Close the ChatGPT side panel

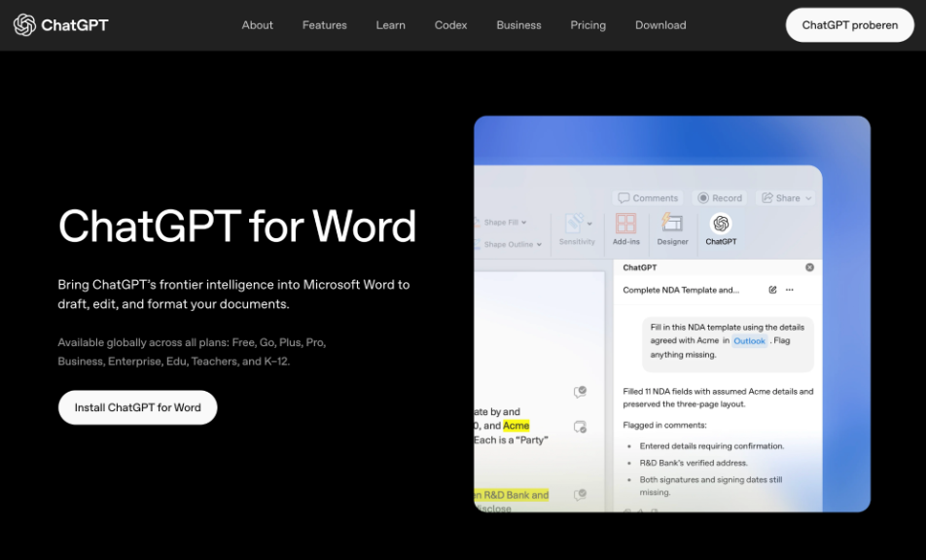[809, 267]
